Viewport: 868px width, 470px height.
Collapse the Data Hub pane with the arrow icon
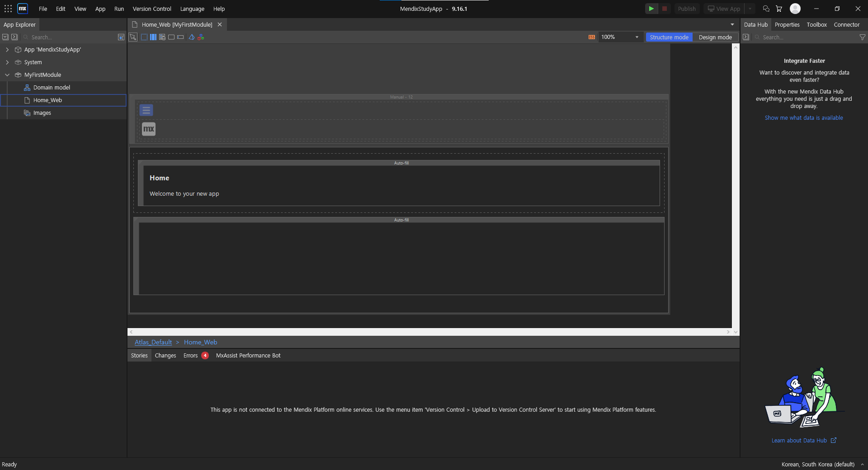click(746, 37)
